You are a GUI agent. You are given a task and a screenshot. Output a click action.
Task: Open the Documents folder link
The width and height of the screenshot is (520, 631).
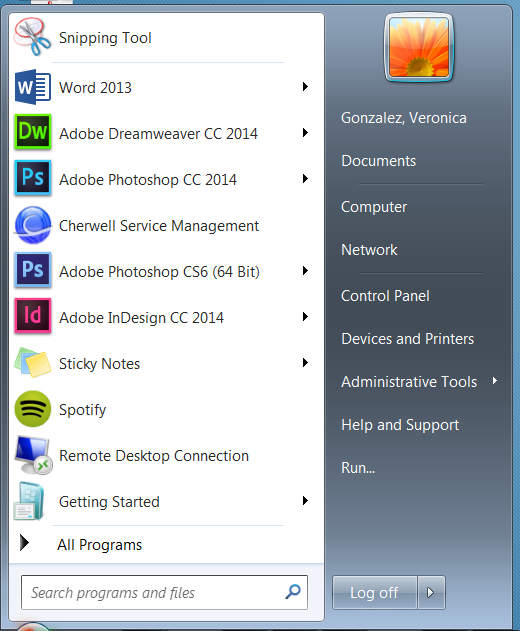(x=378, y=161)
